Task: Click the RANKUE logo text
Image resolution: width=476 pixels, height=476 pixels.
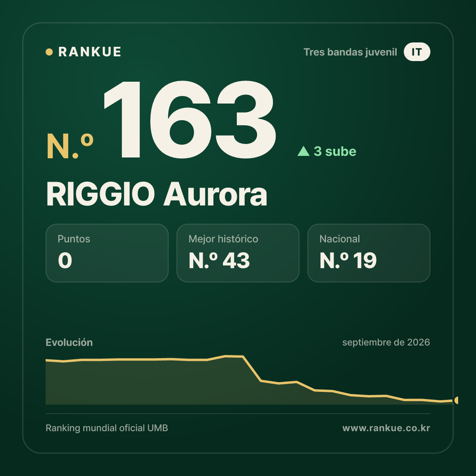Action: pyautogui.click(x=90, y=52)
